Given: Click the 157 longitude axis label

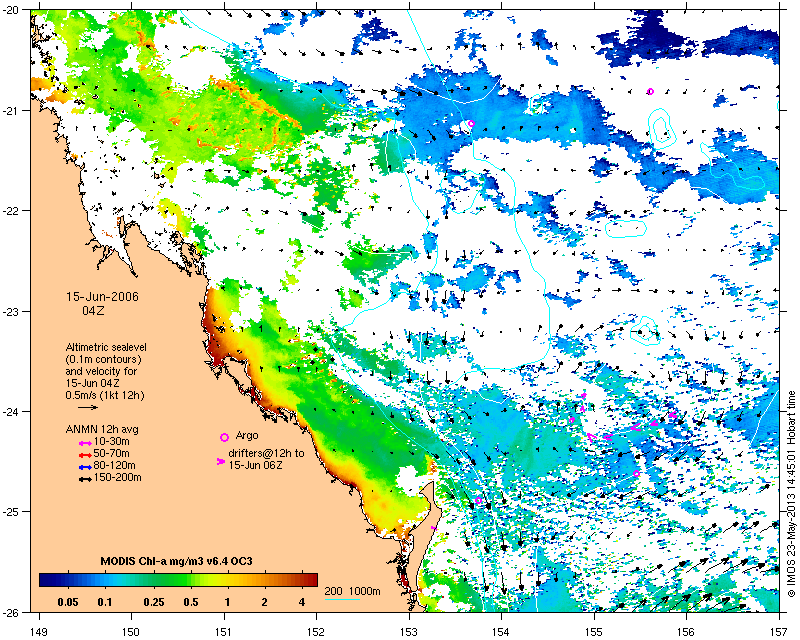Looking at the screenshot, I should [779, 632].
